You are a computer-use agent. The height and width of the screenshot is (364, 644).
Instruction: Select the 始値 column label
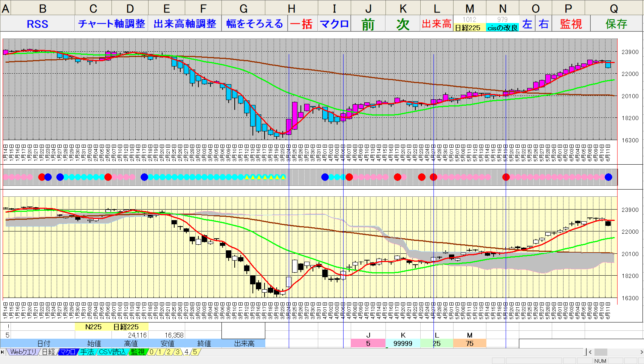[x=93, y=343]
